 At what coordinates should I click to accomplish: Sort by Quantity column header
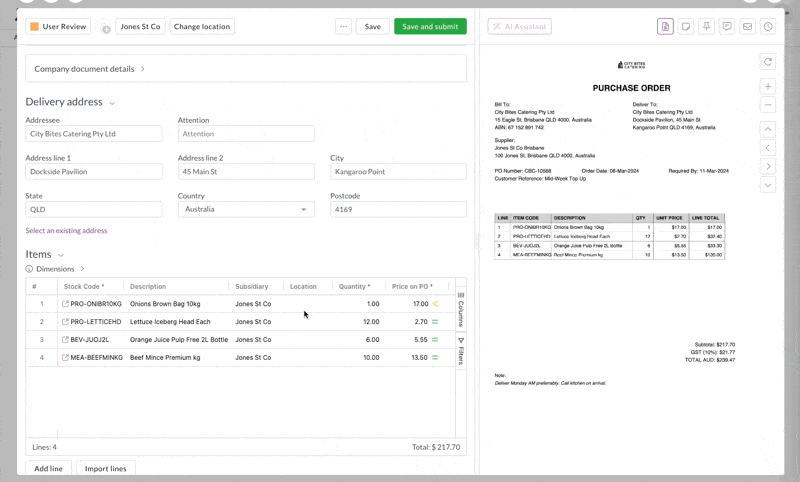[x=355, y=287]
